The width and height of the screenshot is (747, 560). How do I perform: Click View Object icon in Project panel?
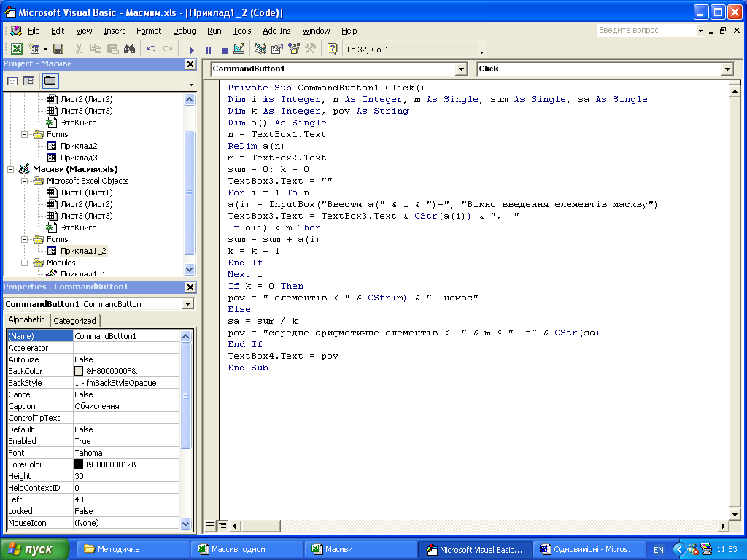[x=29, y=81]
